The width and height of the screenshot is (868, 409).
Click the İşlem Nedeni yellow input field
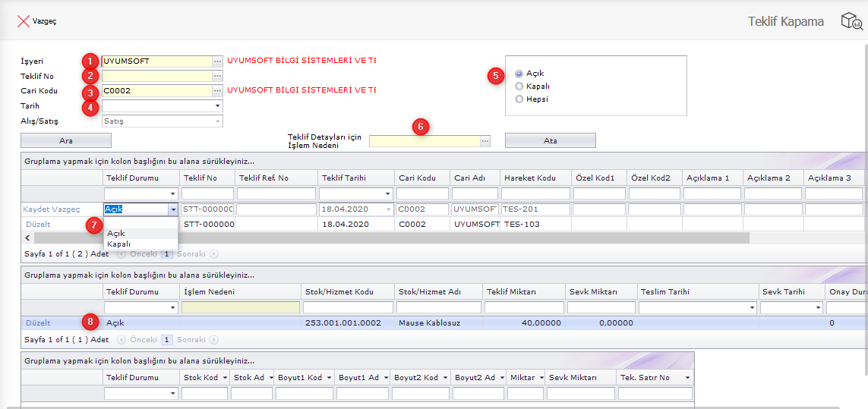pyautogui.click(x=425, y=141)
